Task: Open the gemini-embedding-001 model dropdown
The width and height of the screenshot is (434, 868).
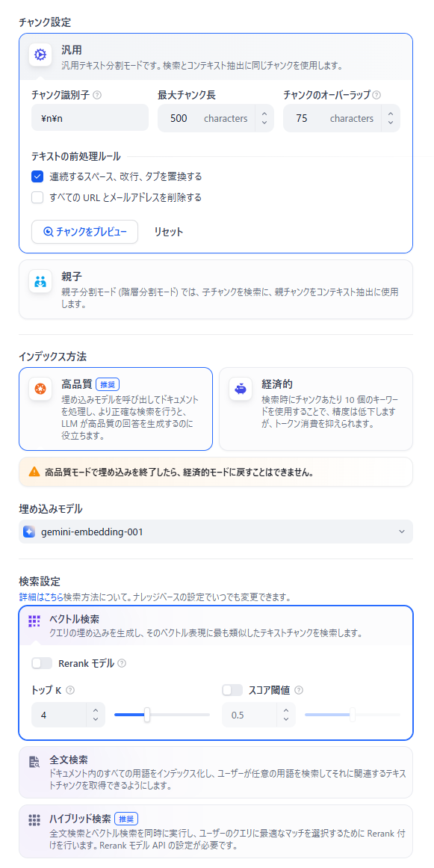Action: [216, 532]
